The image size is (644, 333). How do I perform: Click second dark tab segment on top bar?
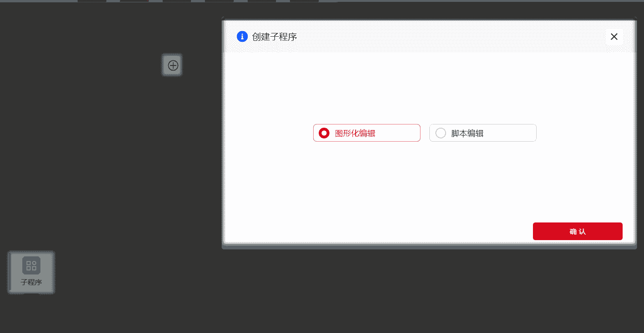(x=134, y=1)
